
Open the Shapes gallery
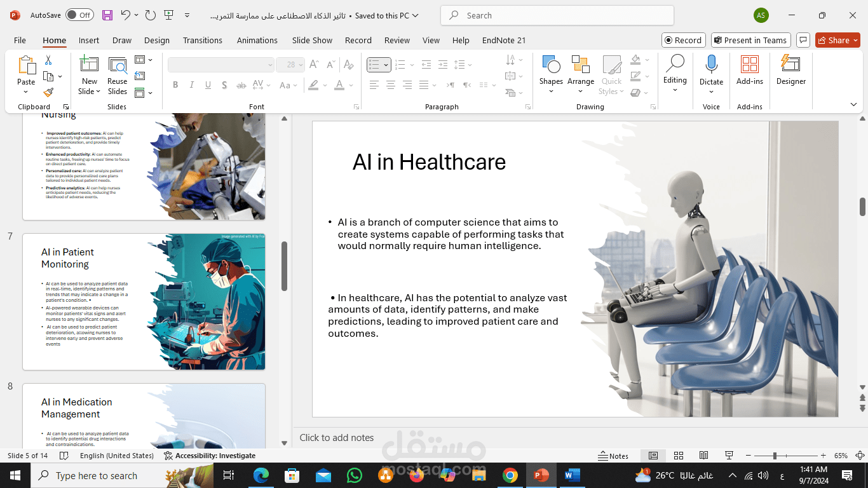click(551, 75)
